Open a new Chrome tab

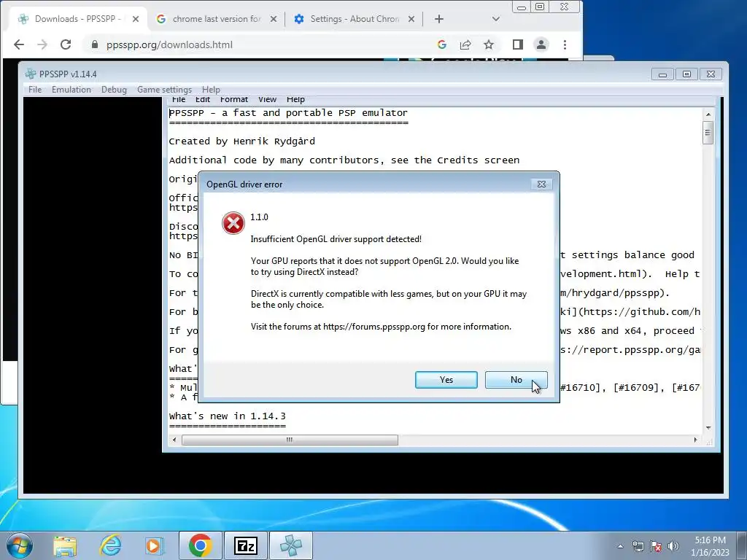tap(439, 19)
